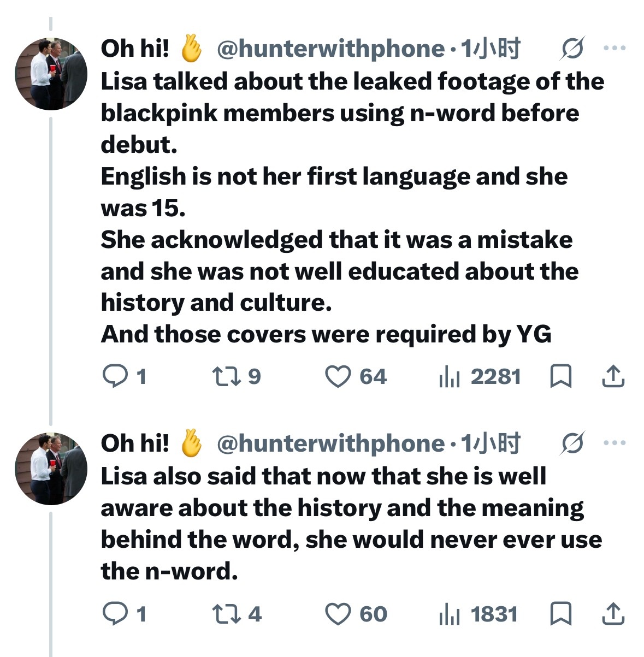
Task: Open profile picture on the second tweet
Action: (51, 468)
